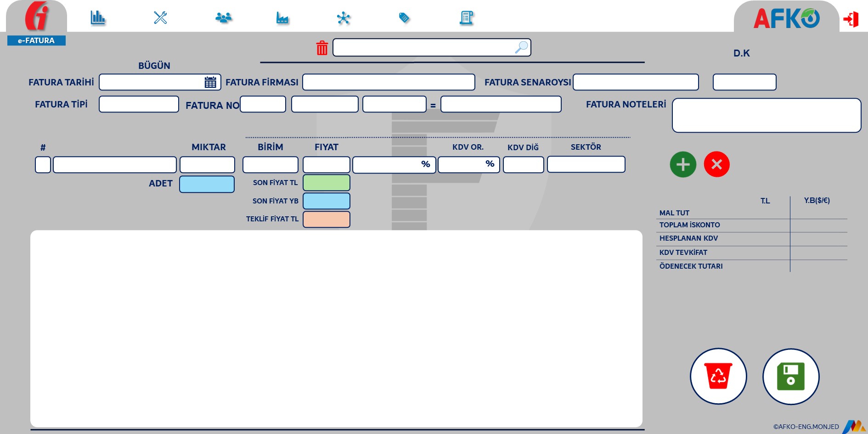
Task: Open the SEKTÖR field
Action: [586, 164]
